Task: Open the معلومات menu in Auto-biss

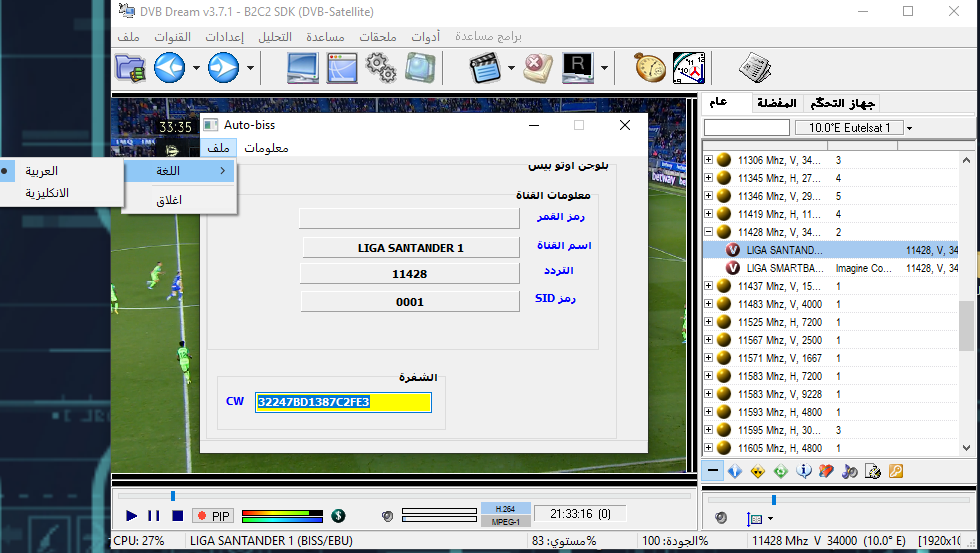Action: (x=266, y=148)
